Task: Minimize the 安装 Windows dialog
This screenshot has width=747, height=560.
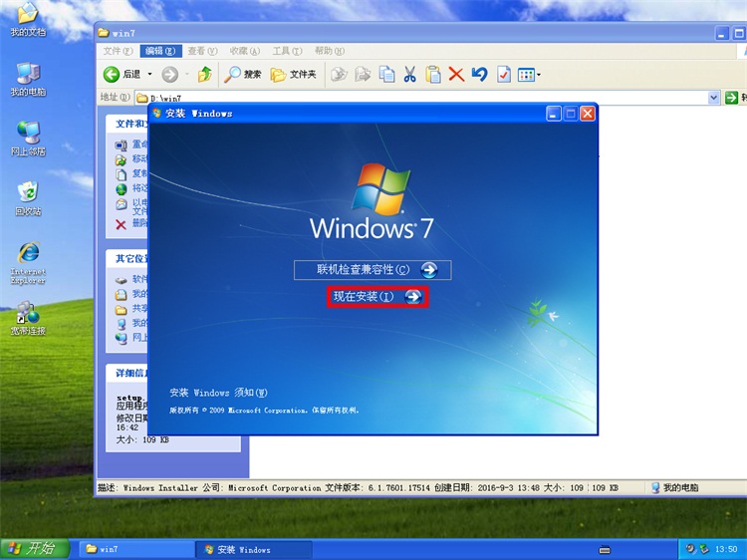Action: [x=553, y=114]
